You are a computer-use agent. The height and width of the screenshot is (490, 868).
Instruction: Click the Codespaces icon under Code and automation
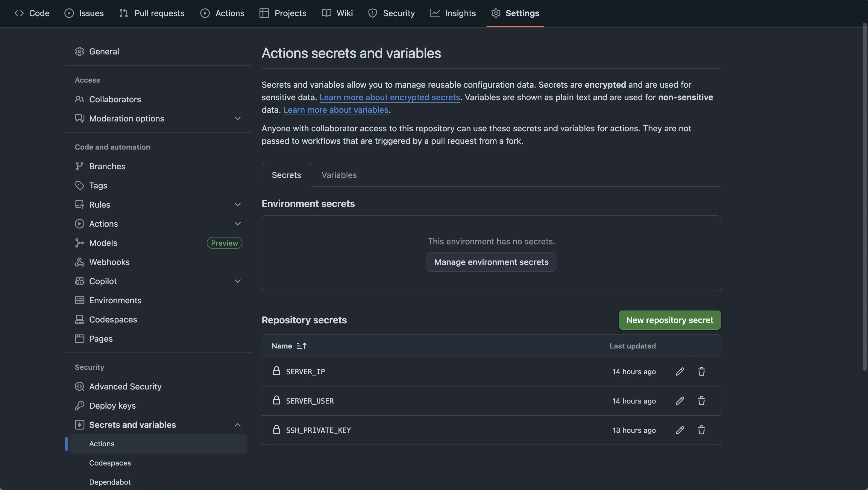tap(80, 319)
